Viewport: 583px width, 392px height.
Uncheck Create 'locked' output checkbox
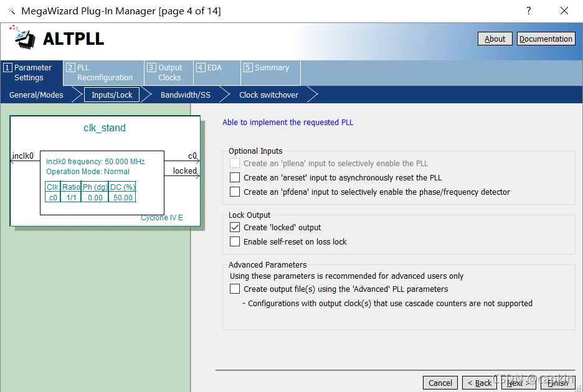click(235, 227)
